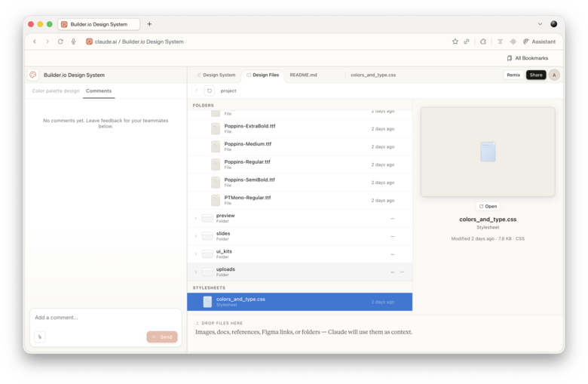
Task: Click the dark profile circle in the title bar
Action: click(553, 24)
